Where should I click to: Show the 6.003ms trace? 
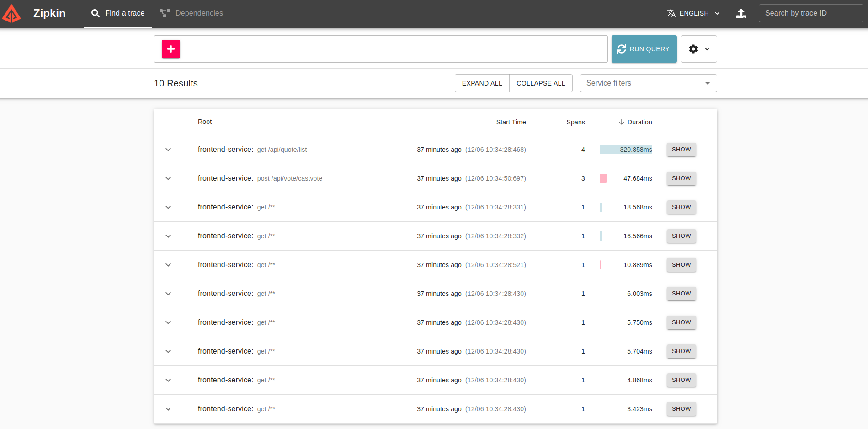pyautogui.click(x=681, y=294)
